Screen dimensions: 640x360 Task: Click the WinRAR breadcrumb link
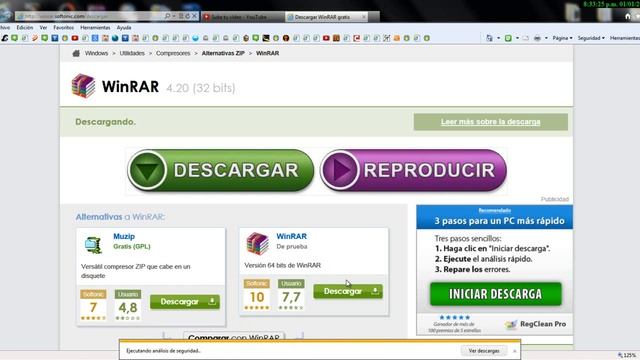tap(267, 53)
